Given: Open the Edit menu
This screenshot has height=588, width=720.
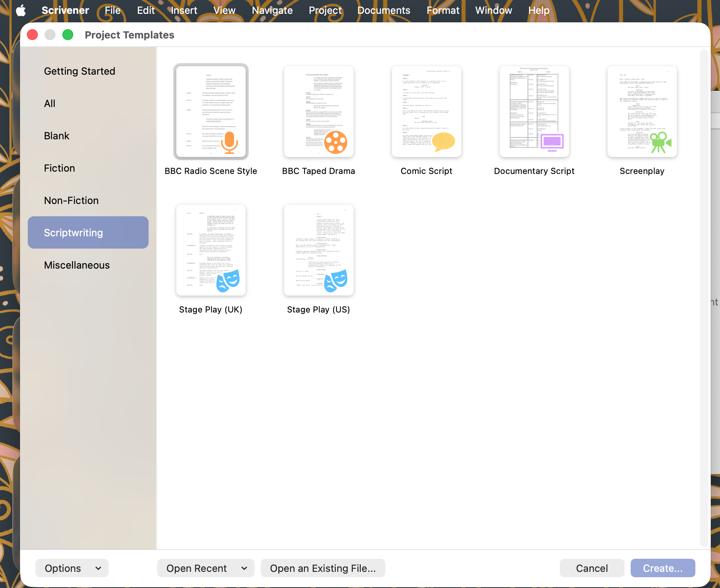Looking at the screenshot, I should click(146, 10).
